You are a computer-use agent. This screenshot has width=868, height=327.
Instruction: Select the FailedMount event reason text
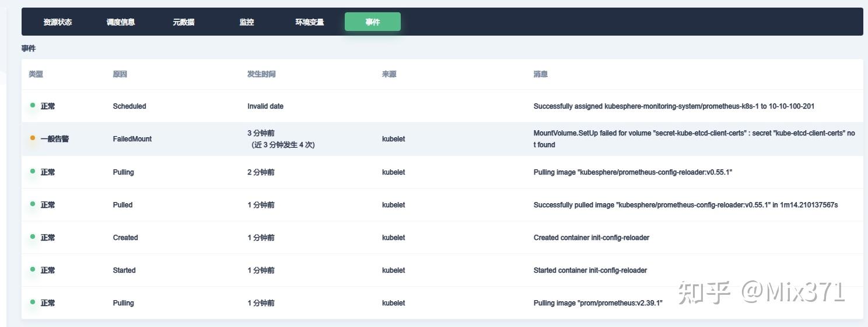pos(132,139)
